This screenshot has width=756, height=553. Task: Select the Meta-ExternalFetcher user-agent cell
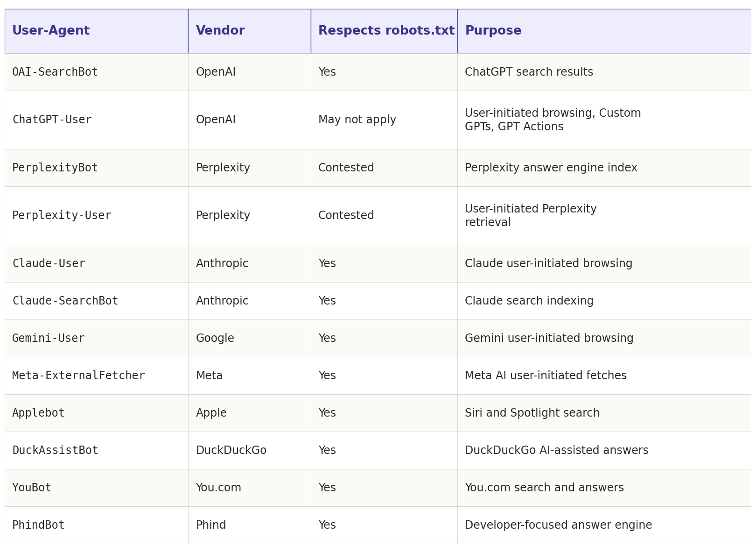click(x=96, y=376)
